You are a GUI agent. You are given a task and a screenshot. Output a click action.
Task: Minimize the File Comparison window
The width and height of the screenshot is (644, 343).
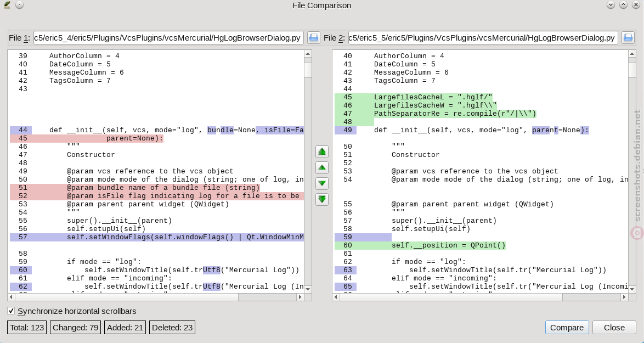coord(611,5)
